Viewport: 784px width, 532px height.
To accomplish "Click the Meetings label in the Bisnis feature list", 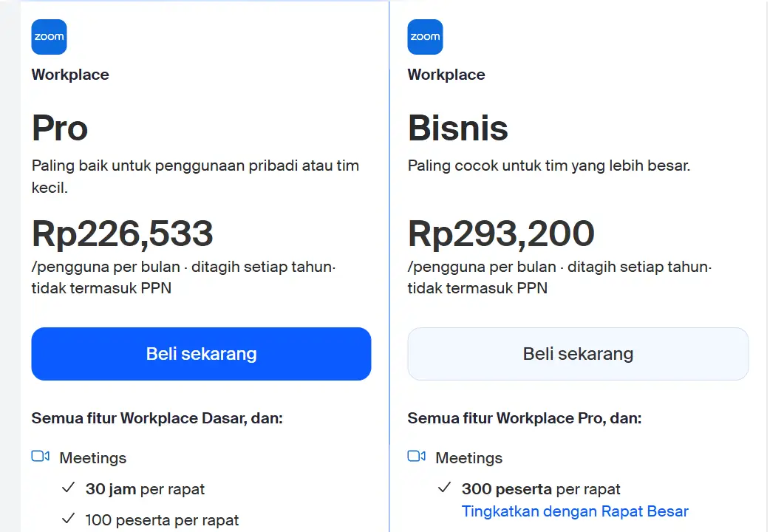I will (x=469, y=458).
